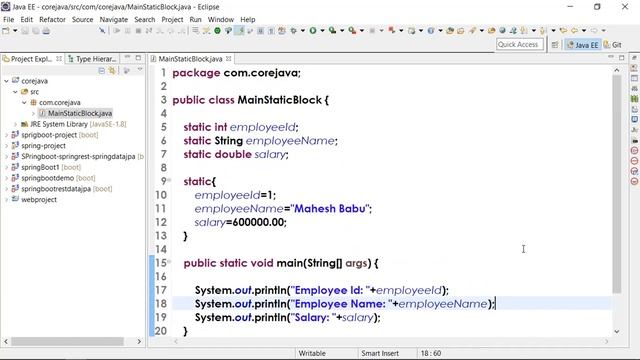Click the Open Perspective icon
Screen dimensions: 640x360
555,45
